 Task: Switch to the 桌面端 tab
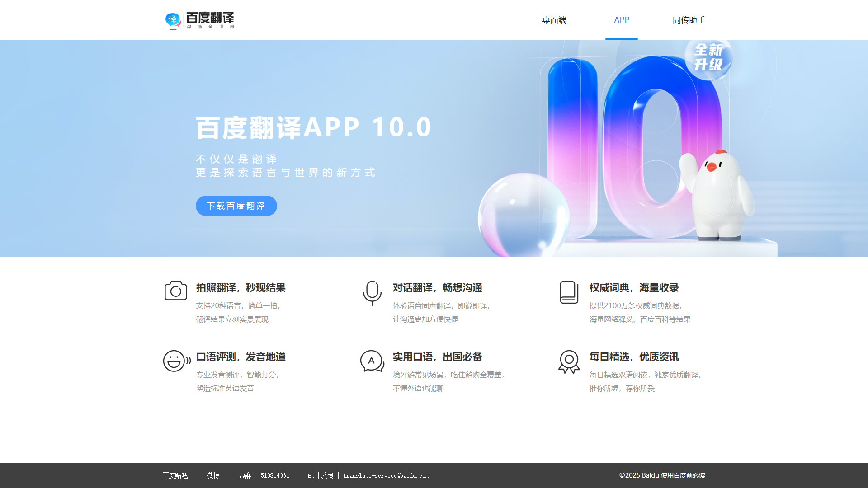point(554,20)
